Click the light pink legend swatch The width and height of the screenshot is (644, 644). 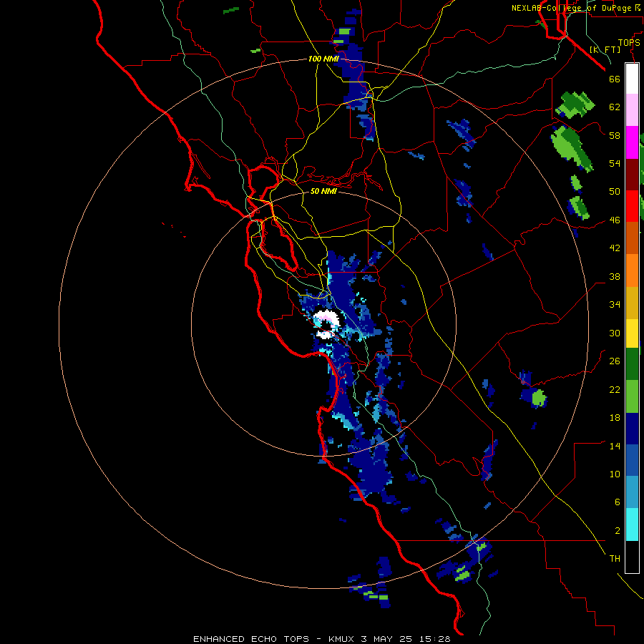tap(632, 110)
